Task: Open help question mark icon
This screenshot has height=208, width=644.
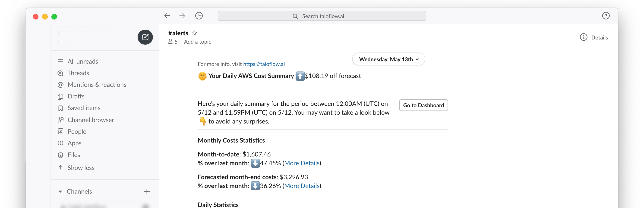Action: tap(606, 16)
